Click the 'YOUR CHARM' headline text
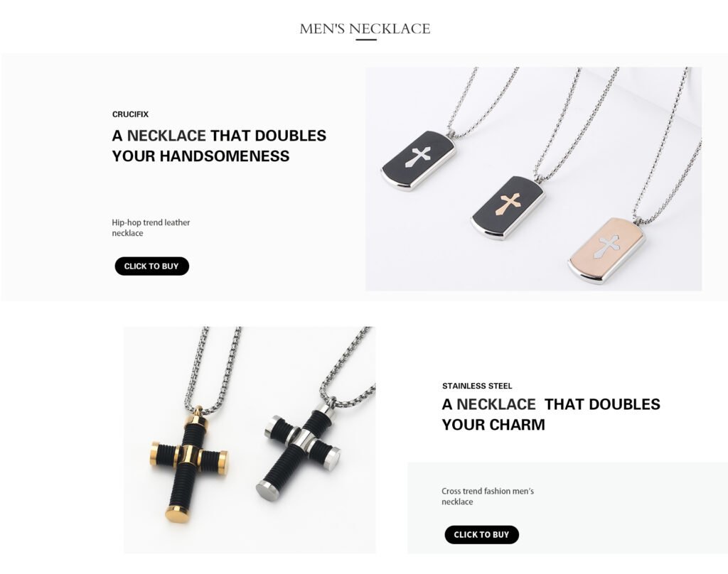 pyautogui.click(x=493, y=425)
